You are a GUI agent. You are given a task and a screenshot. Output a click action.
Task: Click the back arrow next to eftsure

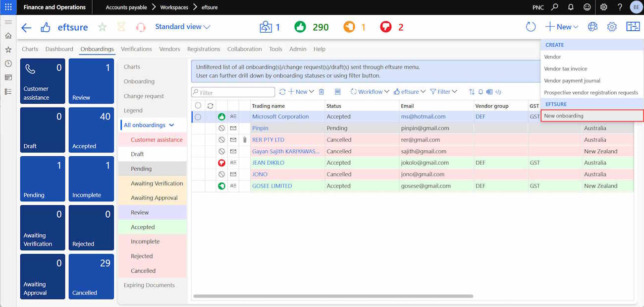click(x=26, y=27)
